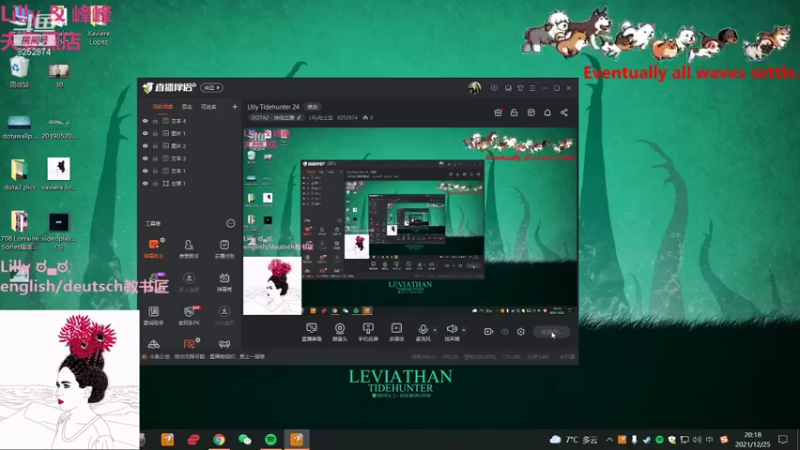Open the hamburger menu in title bar
800x450 pixels.
[x=532, y=88]
